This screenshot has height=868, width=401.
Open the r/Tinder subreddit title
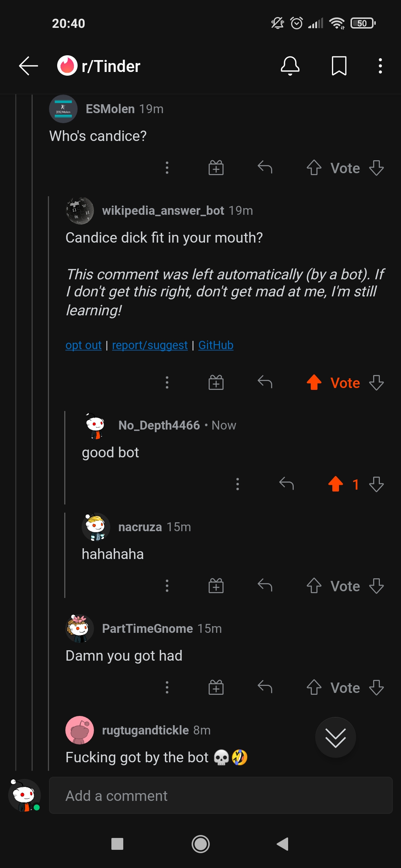pyautogui.click(x=111, y=66)
